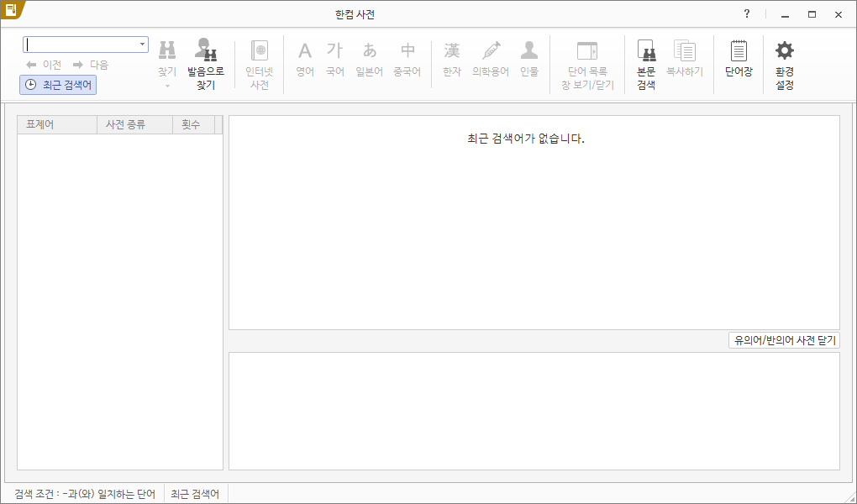Open 발음으로 찾기 pronunciation search
This screenshot has height=504, width=857.
(x=206, y=63)
